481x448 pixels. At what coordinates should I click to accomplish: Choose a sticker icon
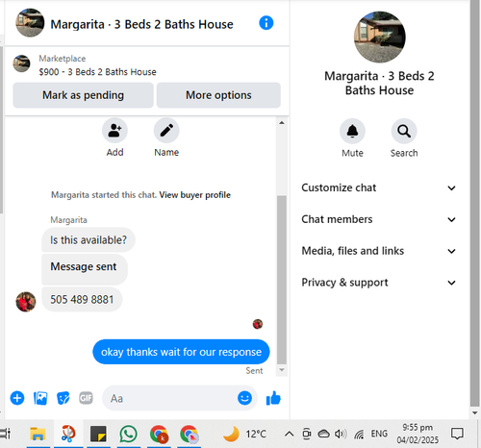[63, 398]
